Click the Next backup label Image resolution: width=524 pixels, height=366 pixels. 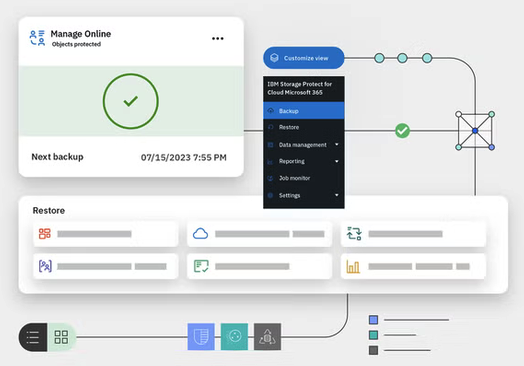pyautogui.click(x=57, y=157)
